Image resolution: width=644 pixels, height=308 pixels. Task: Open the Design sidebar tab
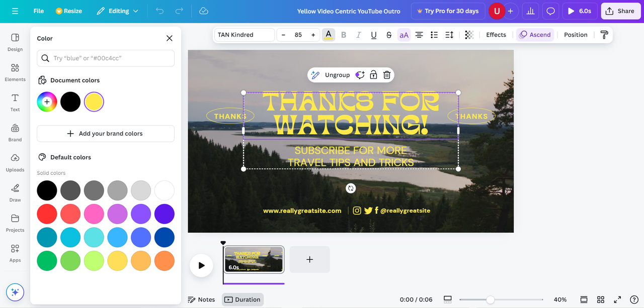point(15,42)
